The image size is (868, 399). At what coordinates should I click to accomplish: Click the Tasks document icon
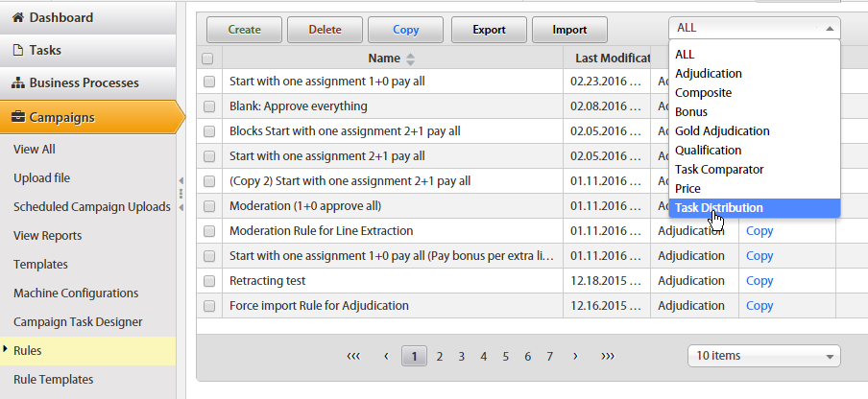(x=18, y=50)
